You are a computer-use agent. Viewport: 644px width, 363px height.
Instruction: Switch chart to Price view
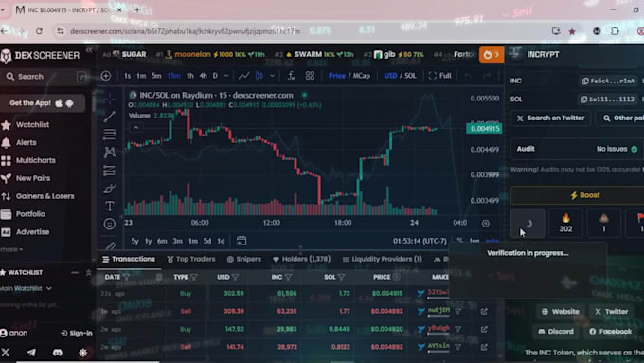point(337,76)
